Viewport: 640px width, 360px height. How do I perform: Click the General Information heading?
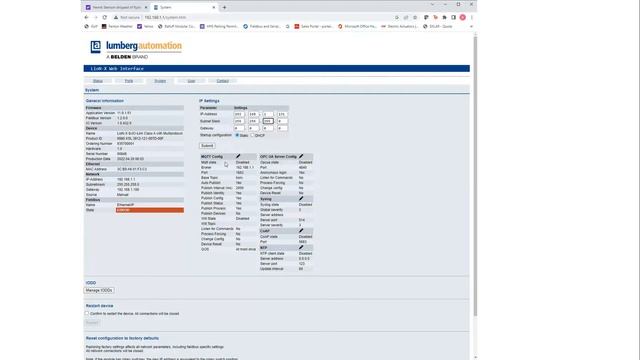click(104, 101)
